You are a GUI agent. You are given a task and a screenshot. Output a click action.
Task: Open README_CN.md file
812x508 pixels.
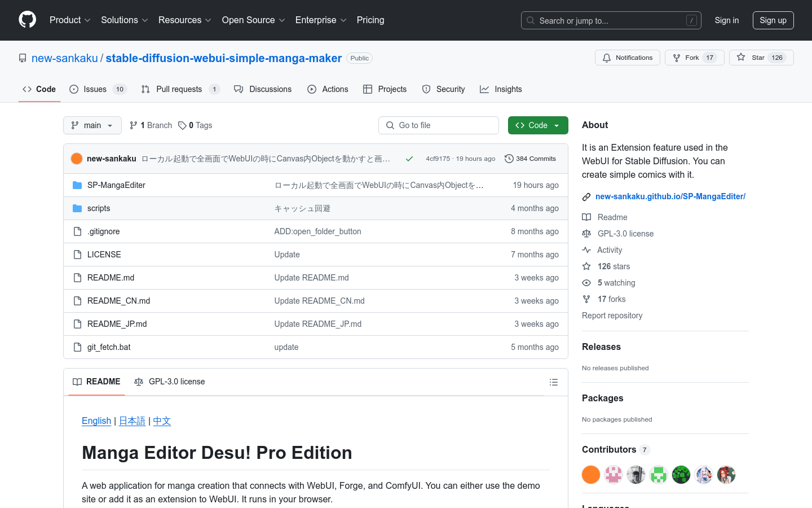[x=119, y=301]
